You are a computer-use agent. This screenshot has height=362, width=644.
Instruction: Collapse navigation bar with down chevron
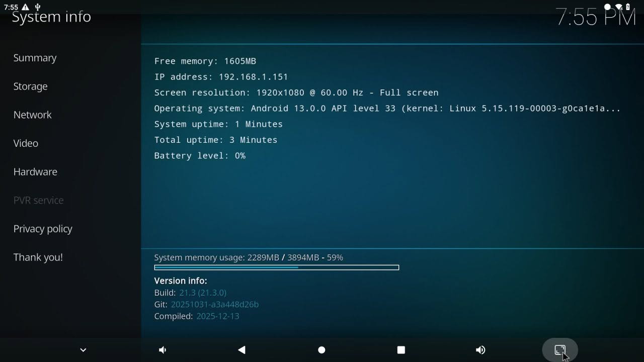point(83,350)
